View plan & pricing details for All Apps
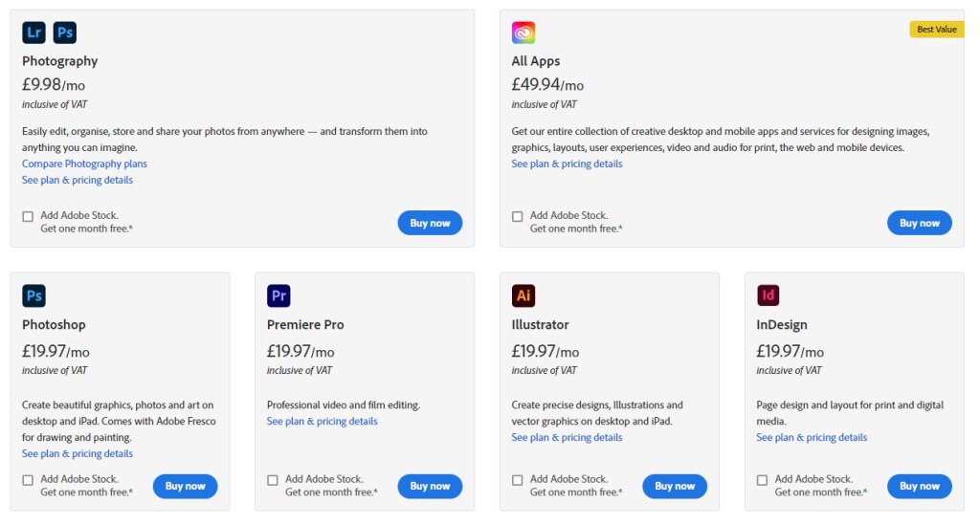Image resolution: width=980 pixels, height=525 pixels. [567, 164]
